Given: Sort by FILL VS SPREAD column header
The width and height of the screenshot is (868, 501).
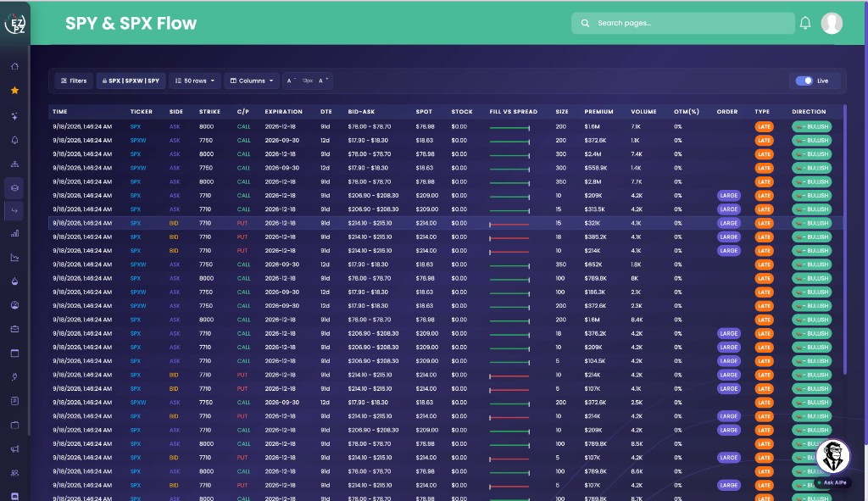Looking at the screenshot, I should [x=513, y=112].
